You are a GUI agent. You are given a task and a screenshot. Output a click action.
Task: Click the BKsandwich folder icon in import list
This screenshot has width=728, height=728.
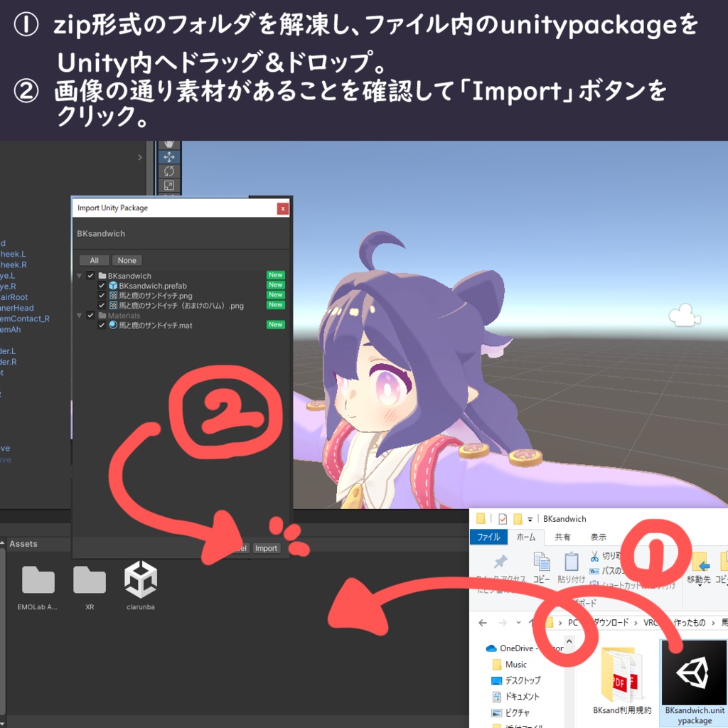coord(102,275)
